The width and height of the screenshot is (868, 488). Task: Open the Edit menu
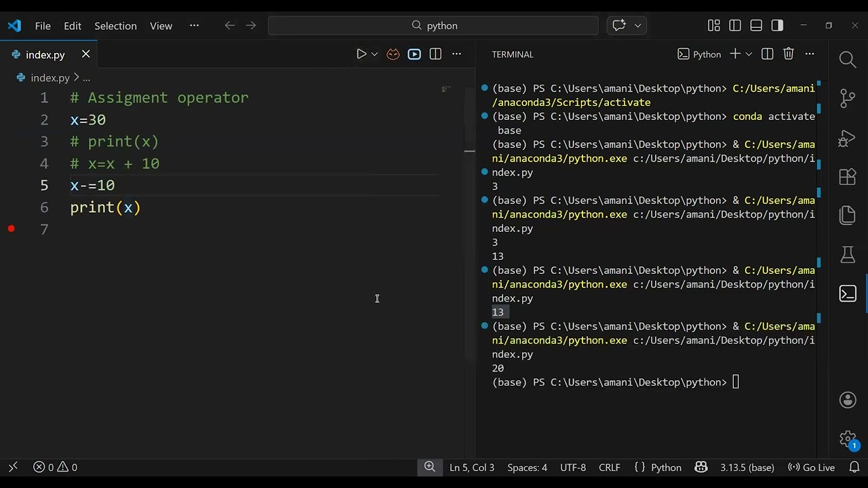[73, 26]
